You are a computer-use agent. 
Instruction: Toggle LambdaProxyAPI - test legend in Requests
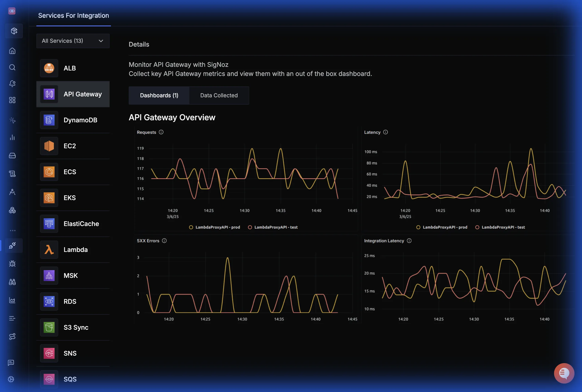click(276, 227)
